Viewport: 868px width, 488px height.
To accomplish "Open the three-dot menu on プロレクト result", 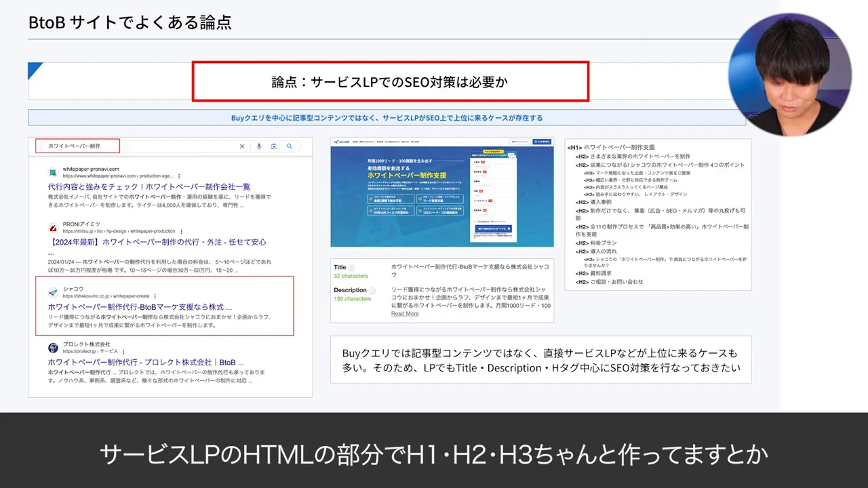I will (123, 350).
